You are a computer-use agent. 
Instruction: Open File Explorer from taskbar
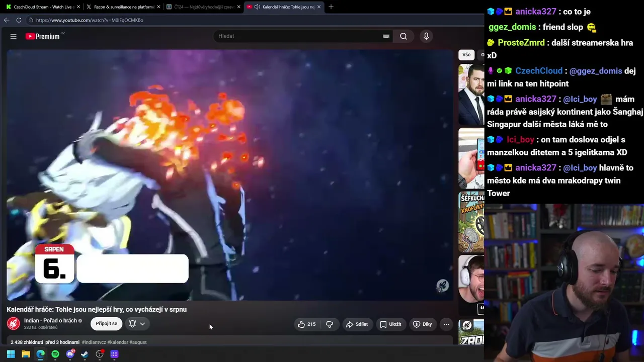(x=26, y=354)
